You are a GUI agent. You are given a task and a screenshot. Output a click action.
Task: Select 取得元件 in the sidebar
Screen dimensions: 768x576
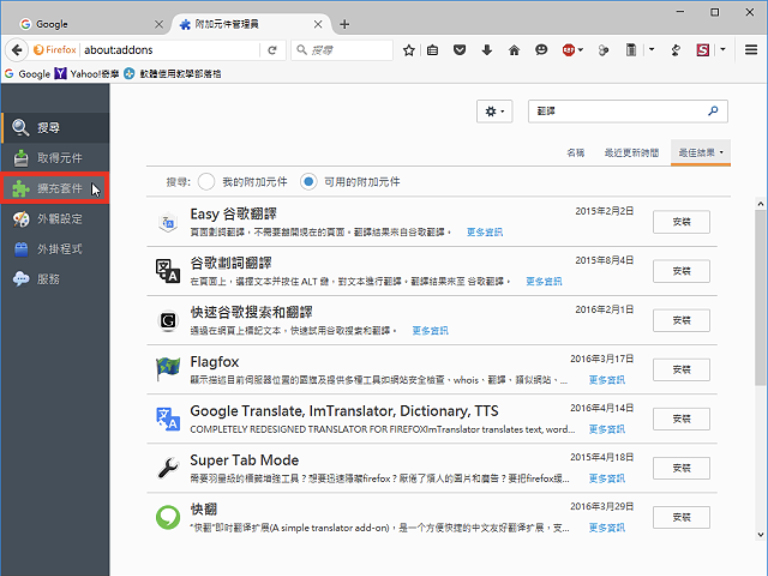55,158
